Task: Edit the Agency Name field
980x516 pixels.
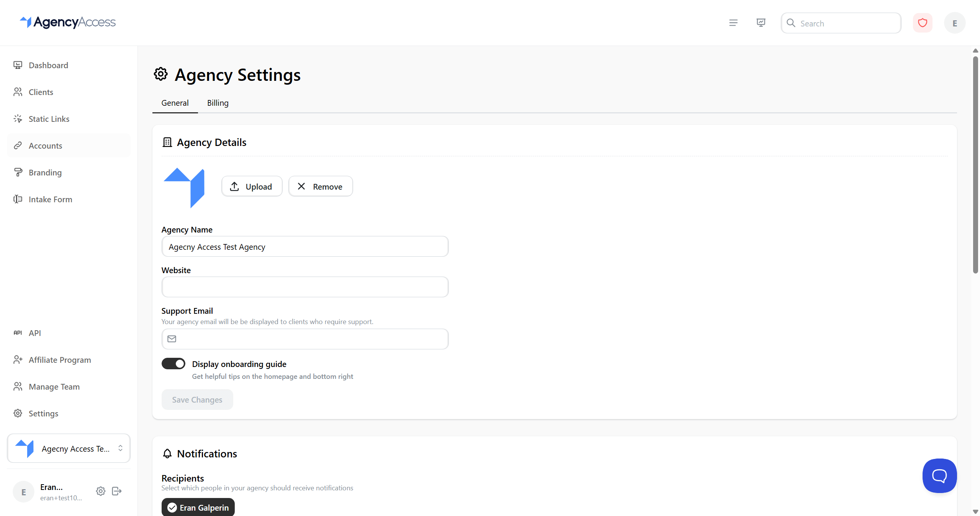Action: coord(305,247)
